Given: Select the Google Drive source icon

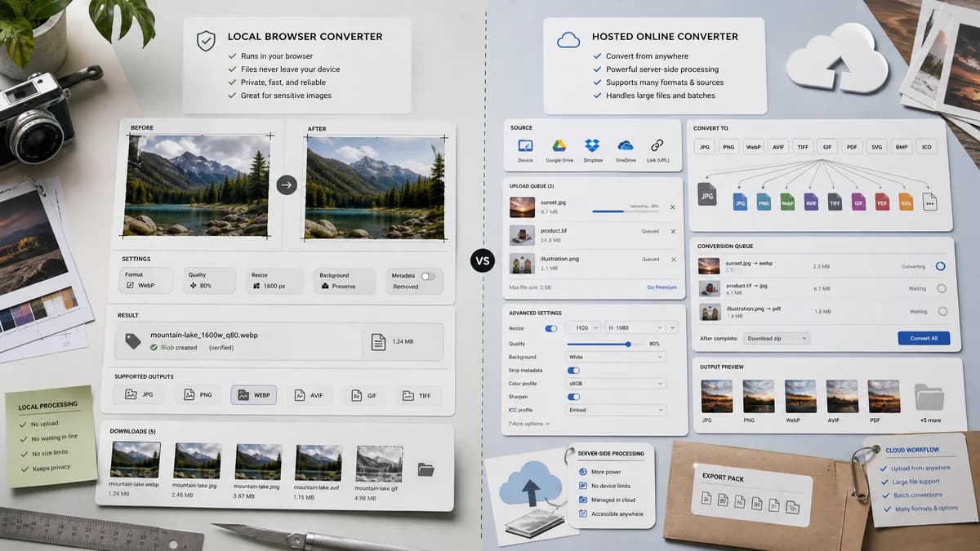Looking at the screenshot, I should [x=559, y=145].
